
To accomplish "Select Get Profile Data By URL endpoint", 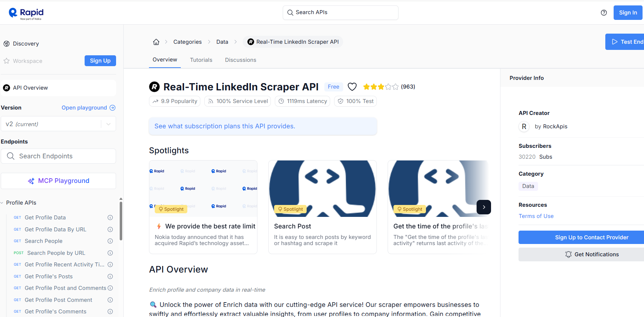I will [55, 230].
